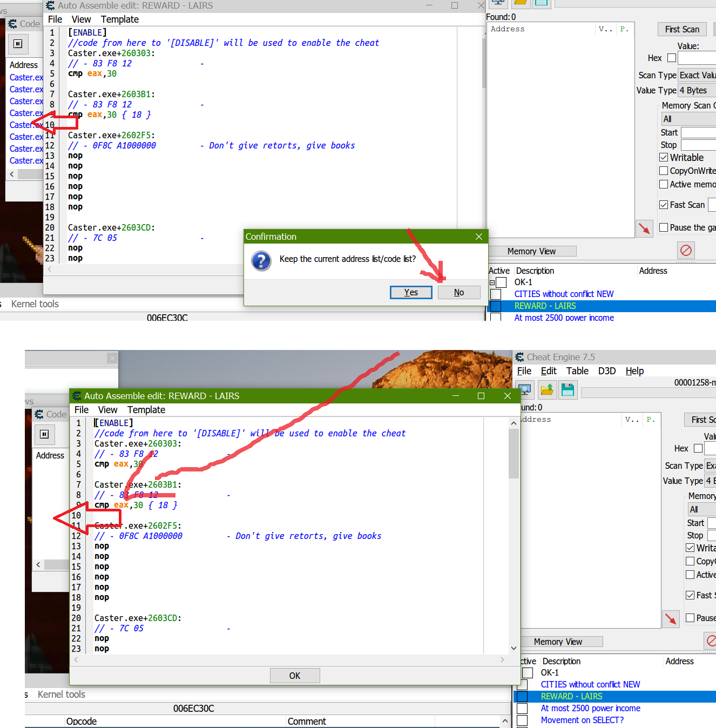Collapse the OK-1 group tree expander
The height and width of the screenshot is (728, 716).
tap(492, 282)
